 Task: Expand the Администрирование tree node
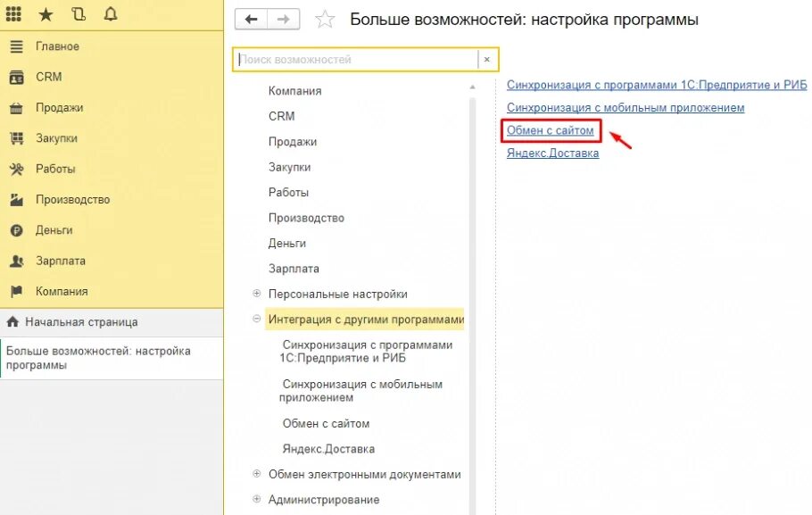pyautogui.click(x=256, y=500)
